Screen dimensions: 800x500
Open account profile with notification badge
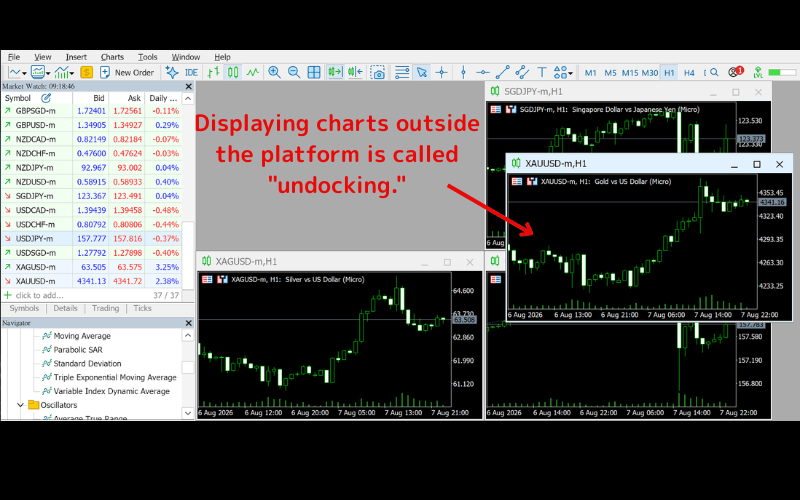point(736,72)
